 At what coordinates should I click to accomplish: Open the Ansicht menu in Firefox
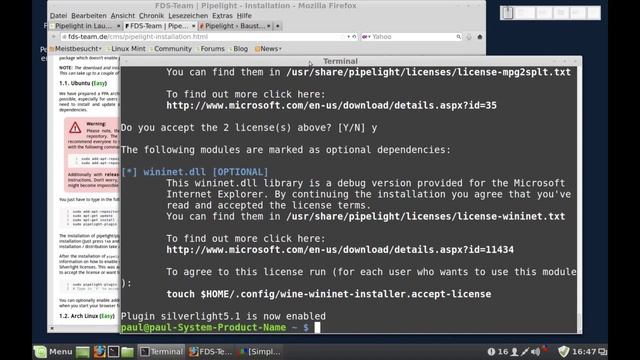tap(122, 16)
